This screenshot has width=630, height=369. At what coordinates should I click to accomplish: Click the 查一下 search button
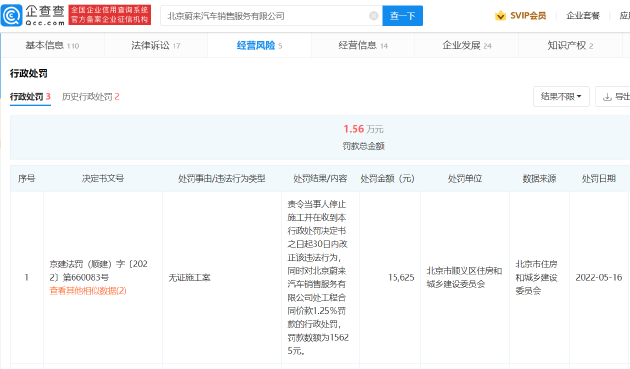402,16
